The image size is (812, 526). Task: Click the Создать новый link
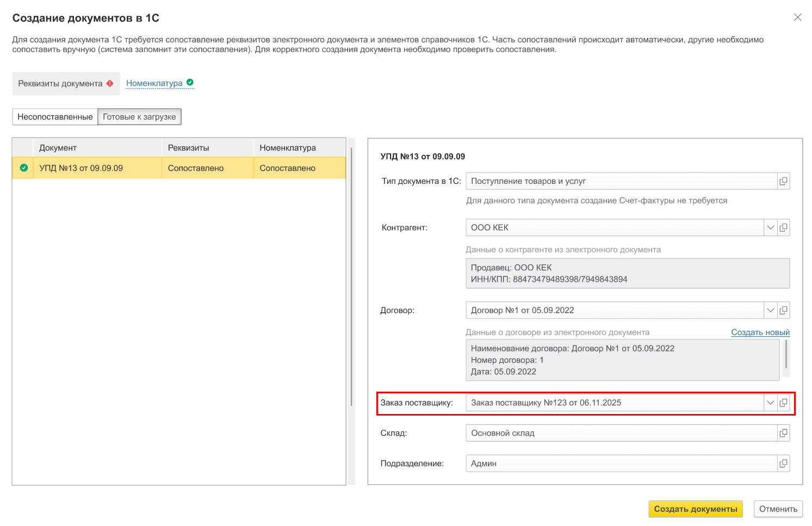click(760, 332)
